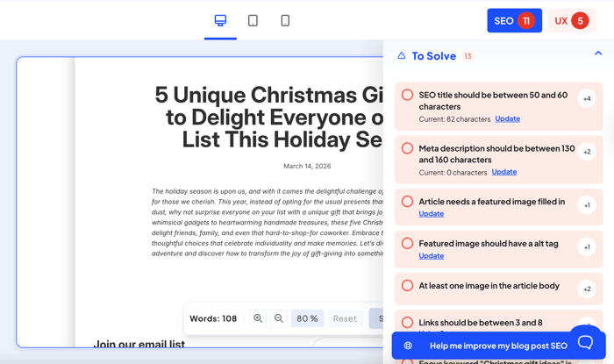Mark image in article body task circle

coord(407,285)
